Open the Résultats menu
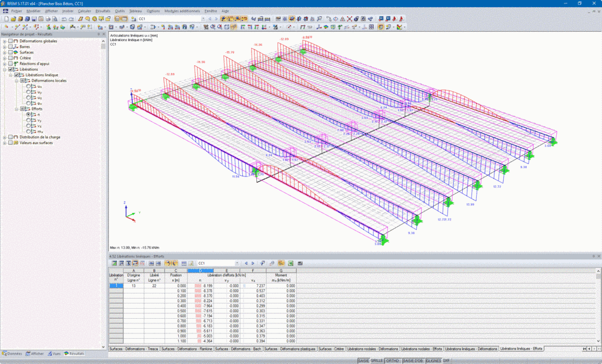 [x=103, y=11]
